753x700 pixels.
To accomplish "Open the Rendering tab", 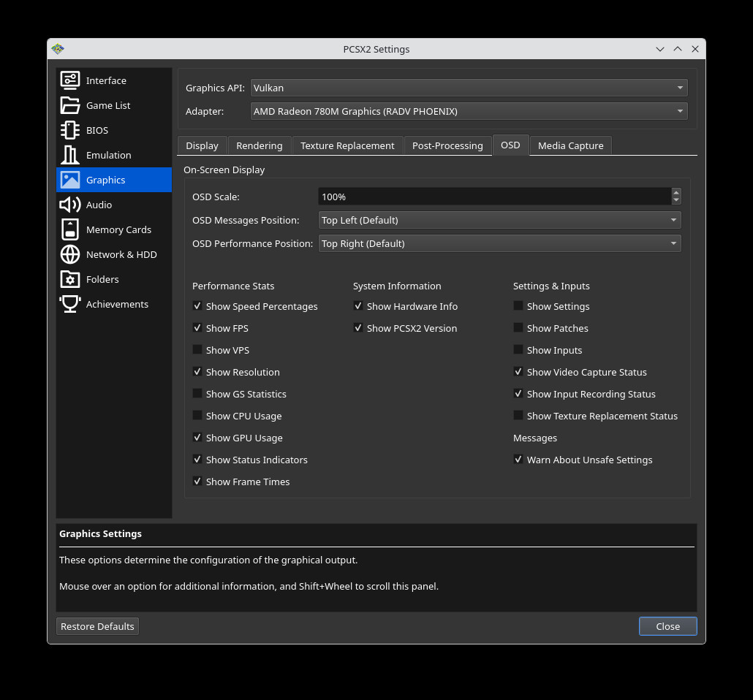I will [x=260, y=145].
